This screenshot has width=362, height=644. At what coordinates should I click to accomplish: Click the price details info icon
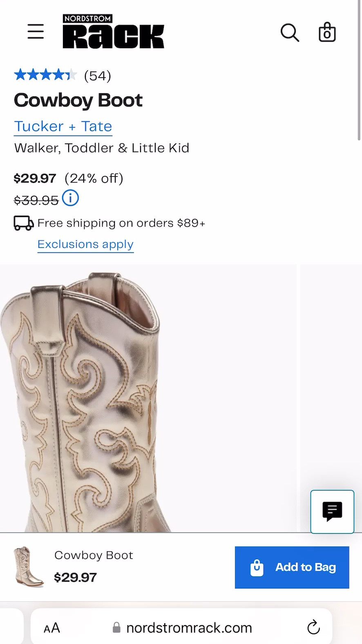(70, 198)
